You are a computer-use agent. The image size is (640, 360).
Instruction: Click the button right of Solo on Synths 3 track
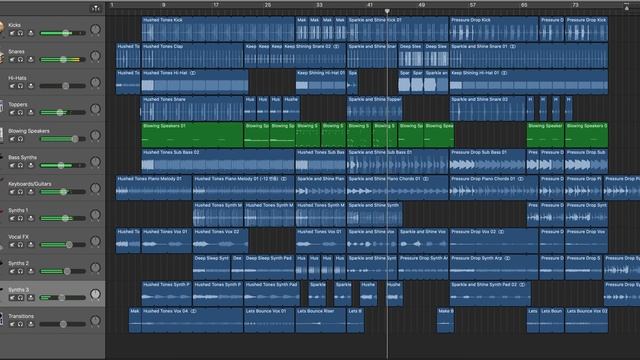(x=31, y=298)
